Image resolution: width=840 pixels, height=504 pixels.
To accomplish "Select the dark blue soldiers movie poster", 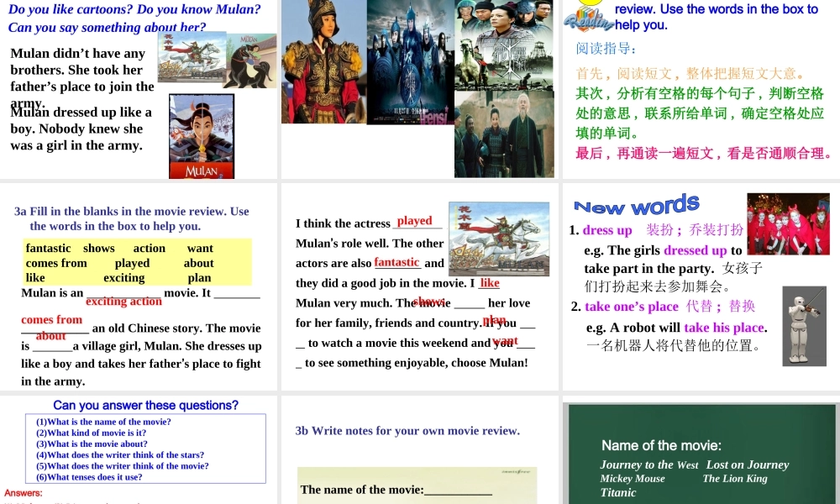I will 411,62.
